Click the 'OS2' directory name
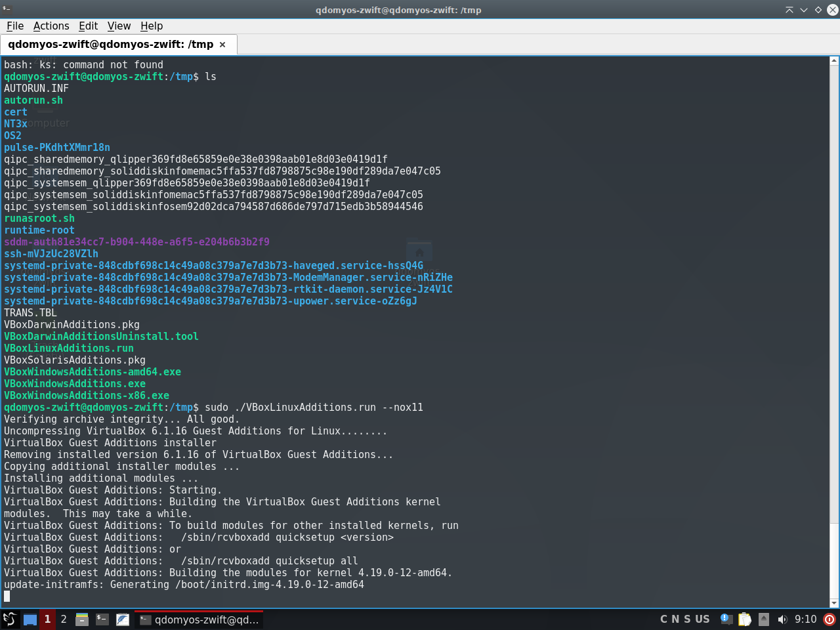840x630 pixels. click(12, 135)
